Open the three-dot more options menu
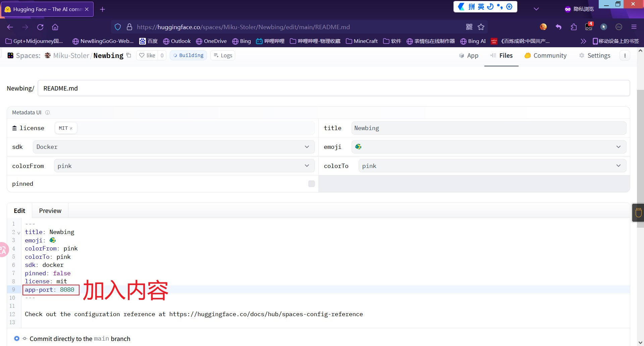 625,56
